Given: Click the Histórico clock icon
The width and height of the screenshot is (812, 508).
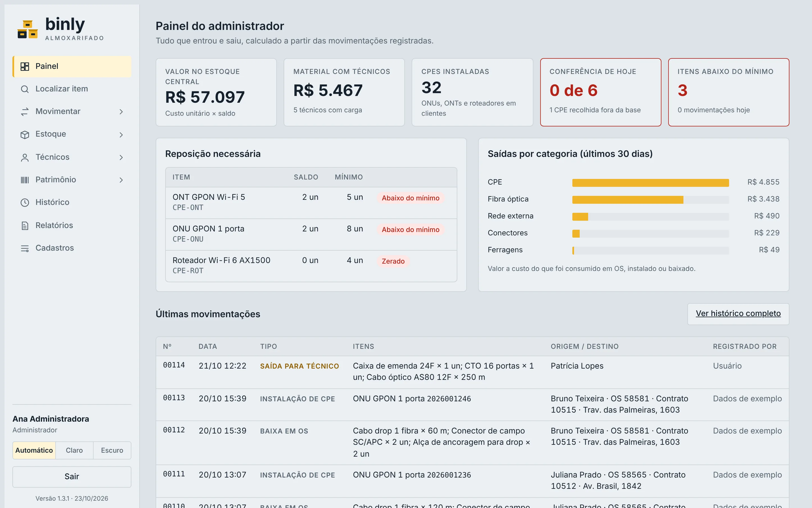Looking at the screenshot, I should pyautogui.click(x=25, y=202).
